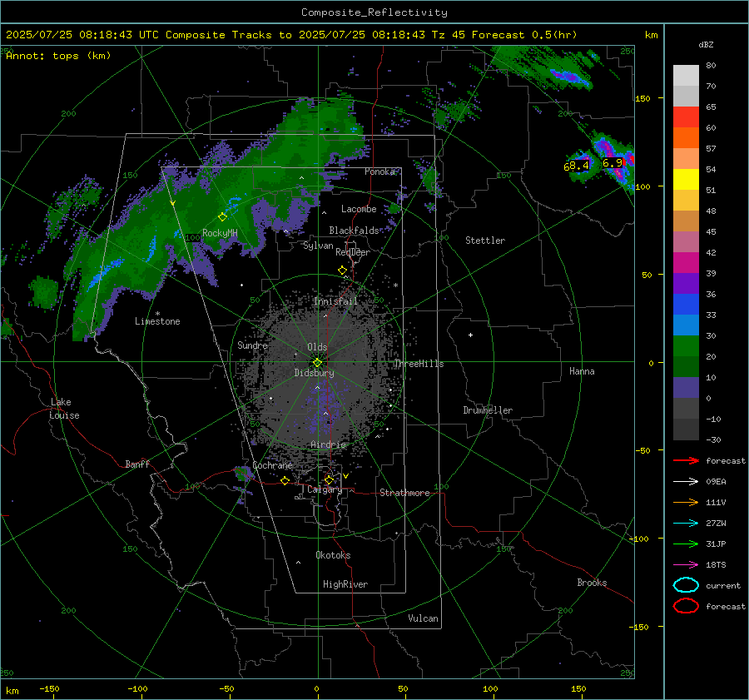Click the cyan current ellipse icon
Screen dimensions: 749x700
(686, 585)
